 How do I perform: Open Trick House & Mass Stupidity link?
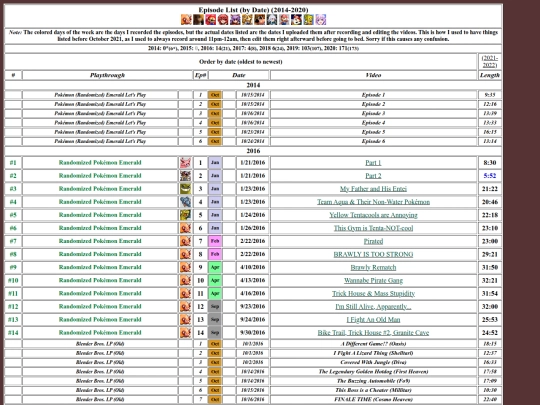click(x=373, y=293)
